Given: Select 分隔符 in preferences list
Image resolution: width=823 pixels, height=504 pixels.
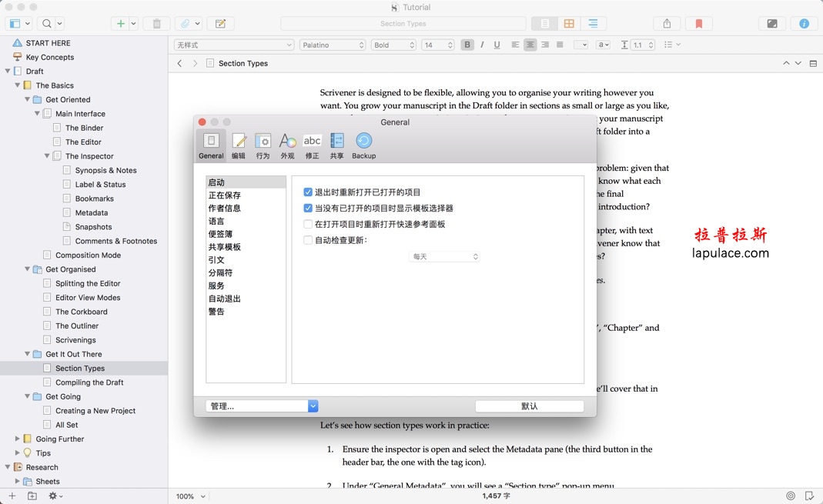Looking at the screenshot, I should 246,272.
